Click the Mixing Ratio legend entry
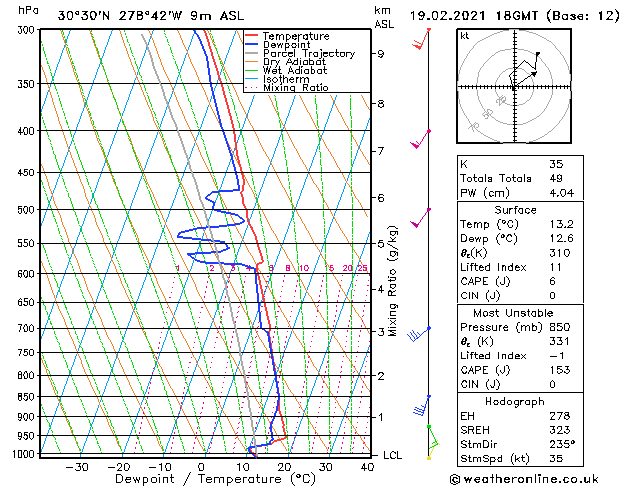629x486 pixels. [287, 88]
